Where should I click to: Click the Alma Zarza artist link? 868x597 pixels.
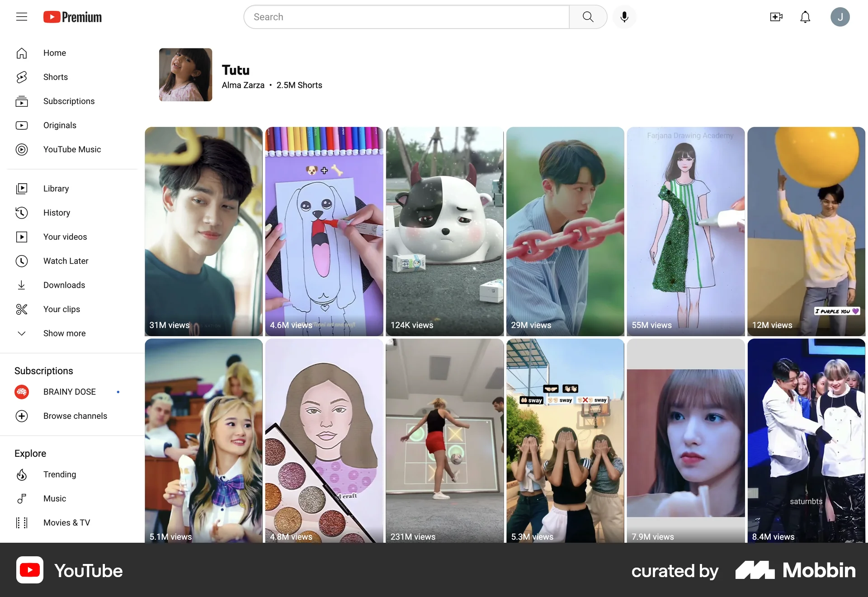click(x=243, y=85)
